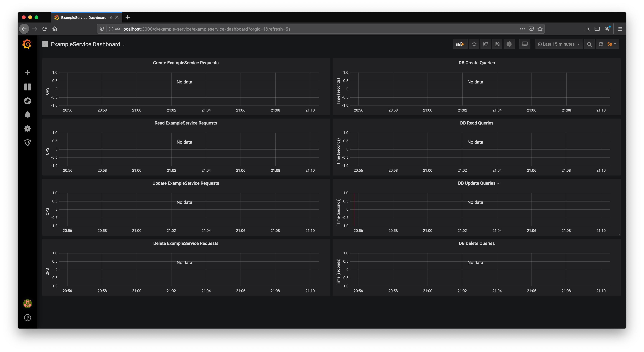The image size is (644, 352).
Task: Open Create ExampleService Requests panel title menu
Action: 186,63
